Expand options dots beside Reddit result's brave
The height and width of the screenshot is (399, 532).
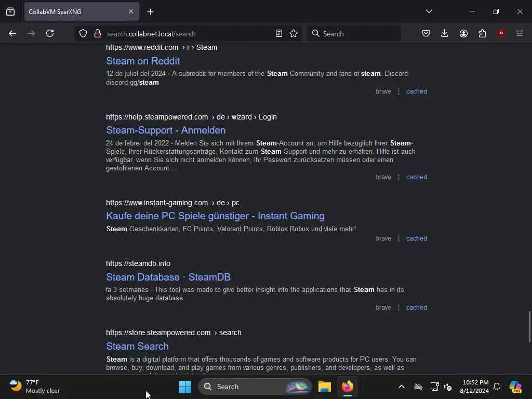(x=398, y=91)
